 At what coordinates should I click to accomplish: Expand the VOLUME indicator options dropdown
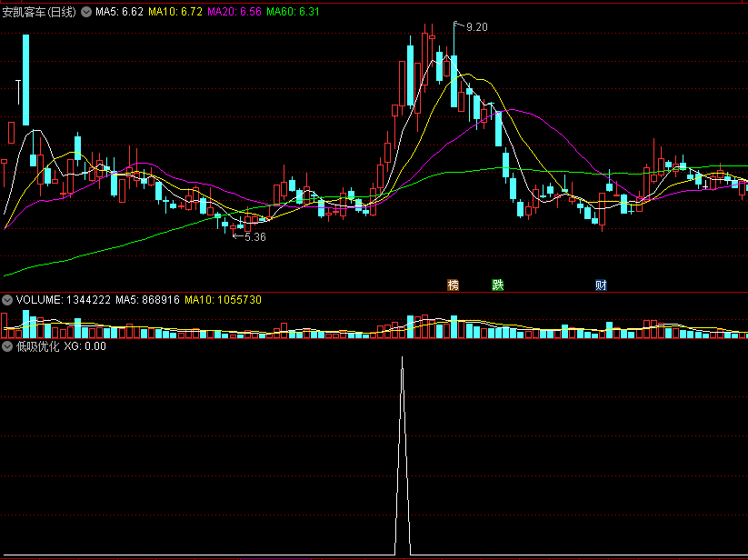point(7,300)
